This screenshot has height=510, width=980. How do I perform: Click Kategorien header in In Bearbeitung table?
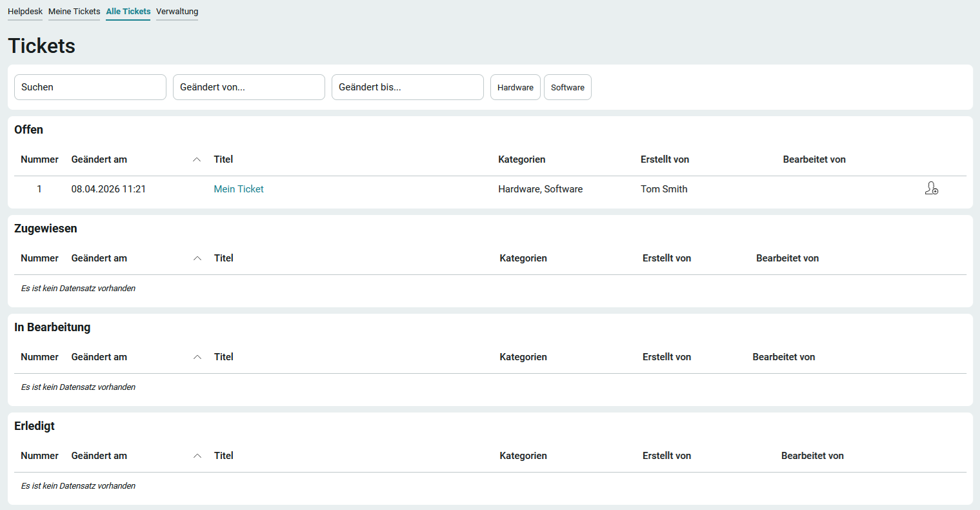[x=523, y=357]
